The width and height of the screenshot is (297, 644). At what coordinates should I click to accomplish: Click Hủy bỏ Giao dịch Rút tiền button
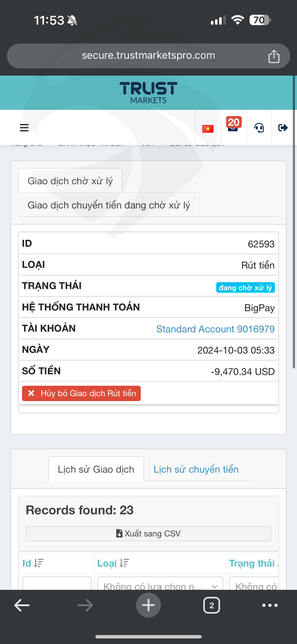(x=81, y=393)
